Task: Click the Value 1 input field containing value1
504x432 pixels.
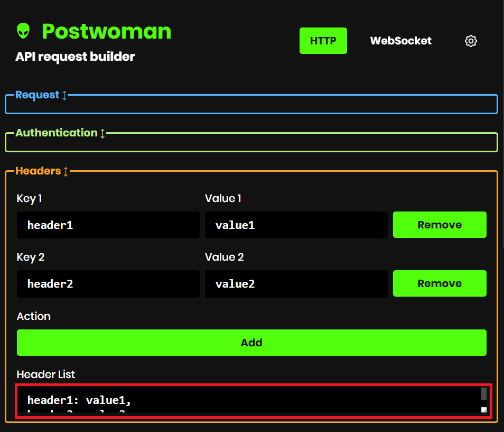Action: 296,225
